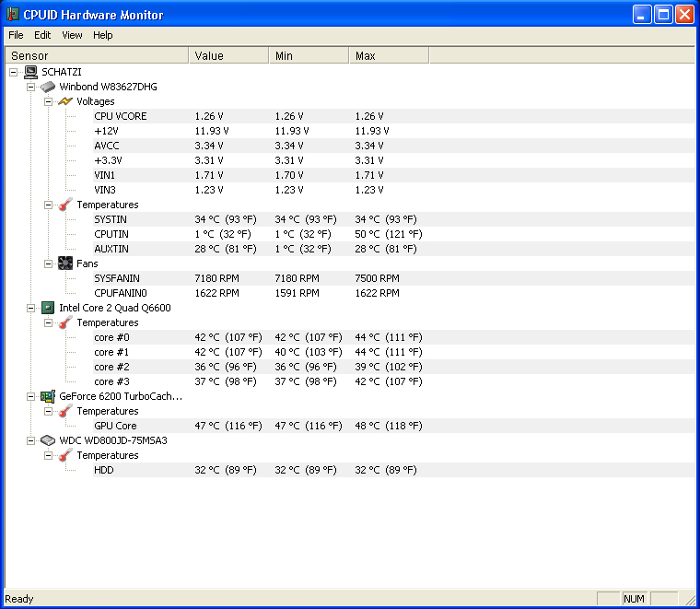
Task: Collapse Temperatures under GeForce 6200
Action: (x=48, y=411)
